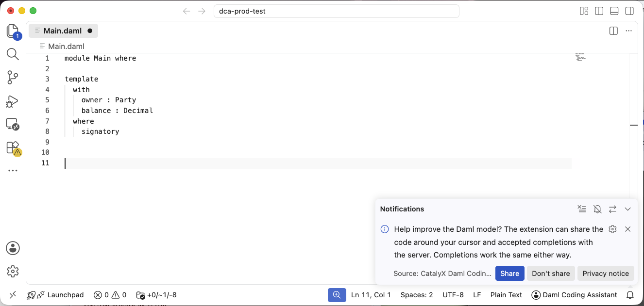The image size is (644, 306).
Task: Open the Manage settings gear
Action: pos(13,271)
